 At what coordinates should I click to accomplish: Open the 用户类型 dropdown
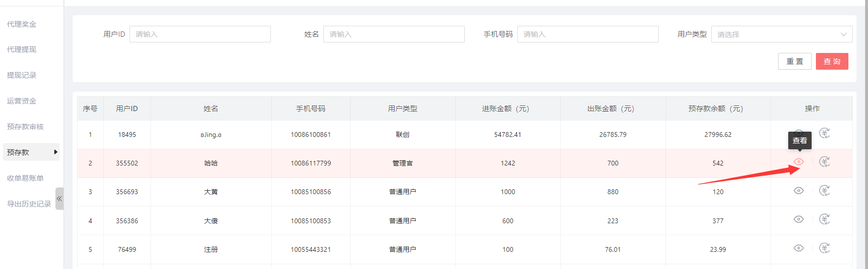tap(781, 34)
